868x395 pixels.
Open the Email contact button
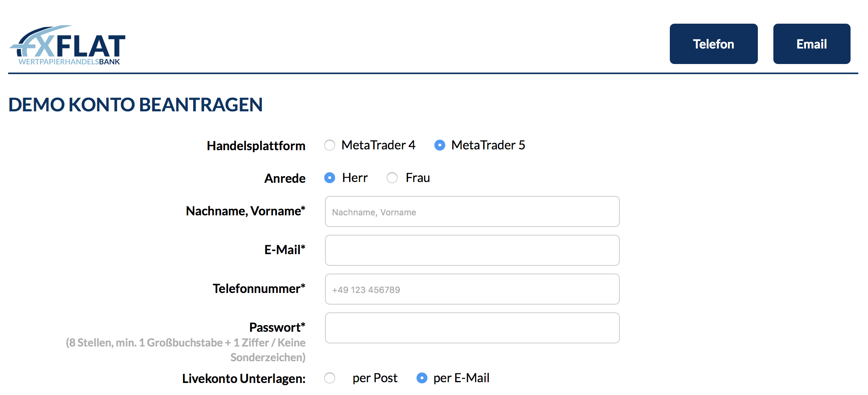(x=812, y=44)
